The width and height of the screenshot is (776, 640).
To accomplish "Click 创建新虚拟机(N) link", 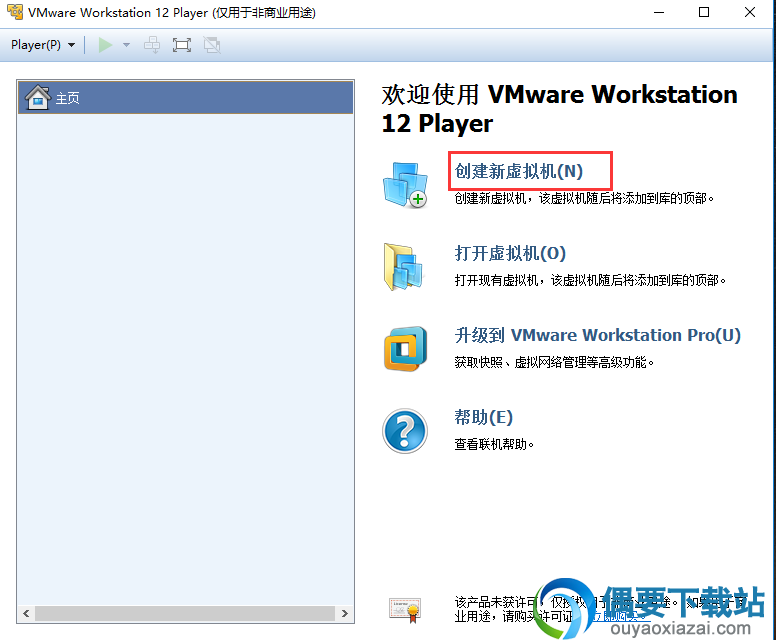I will pyautogui.click(x=519, y=171).
